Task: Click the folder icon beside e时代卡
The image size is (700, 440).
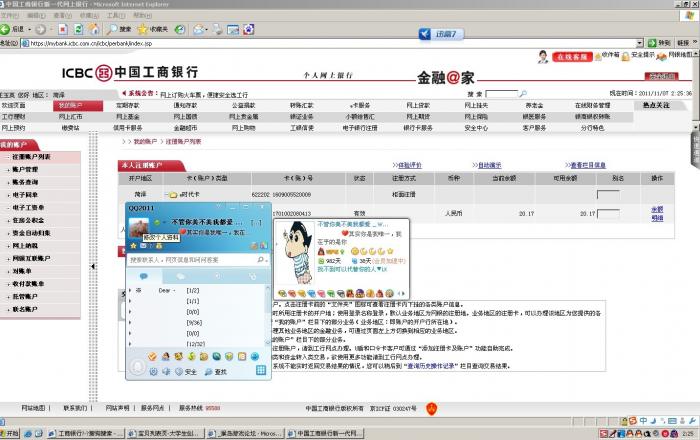Action: click(172, 195)
